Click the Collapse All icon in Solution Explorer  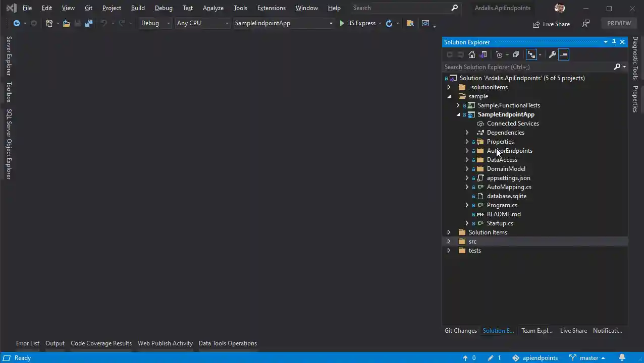click(516, 54)
